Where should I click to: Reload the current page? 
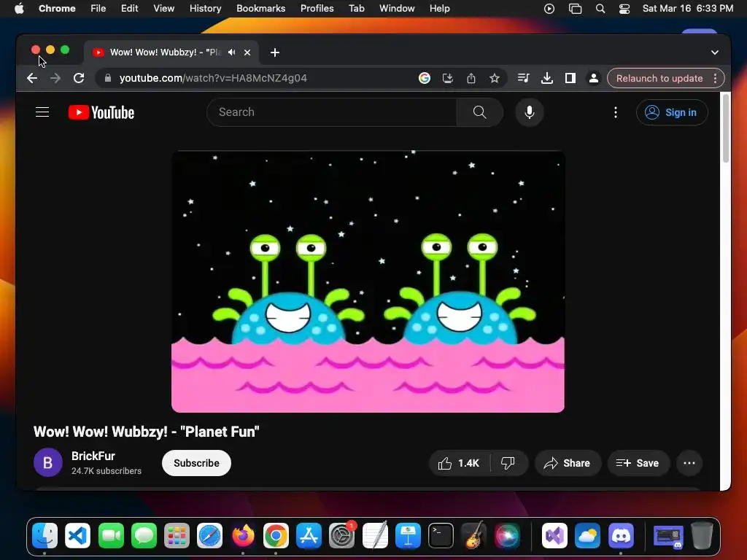79,78
